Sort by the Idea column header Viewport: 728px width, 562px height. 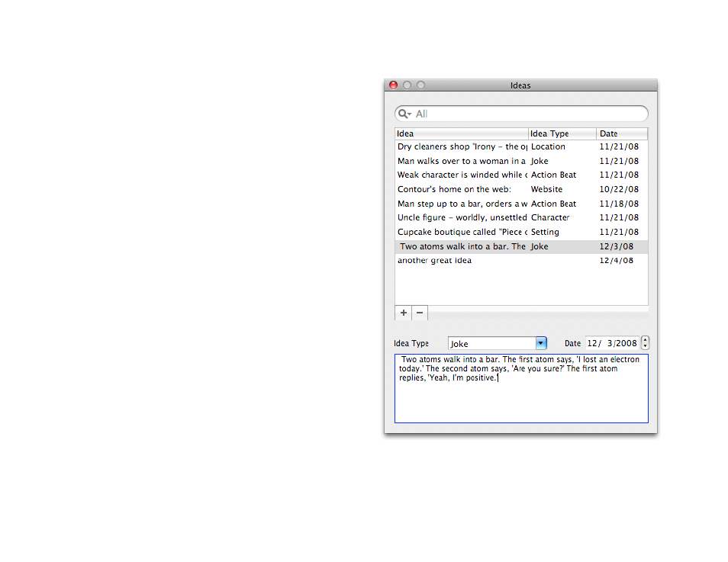[x=462, y=133]
